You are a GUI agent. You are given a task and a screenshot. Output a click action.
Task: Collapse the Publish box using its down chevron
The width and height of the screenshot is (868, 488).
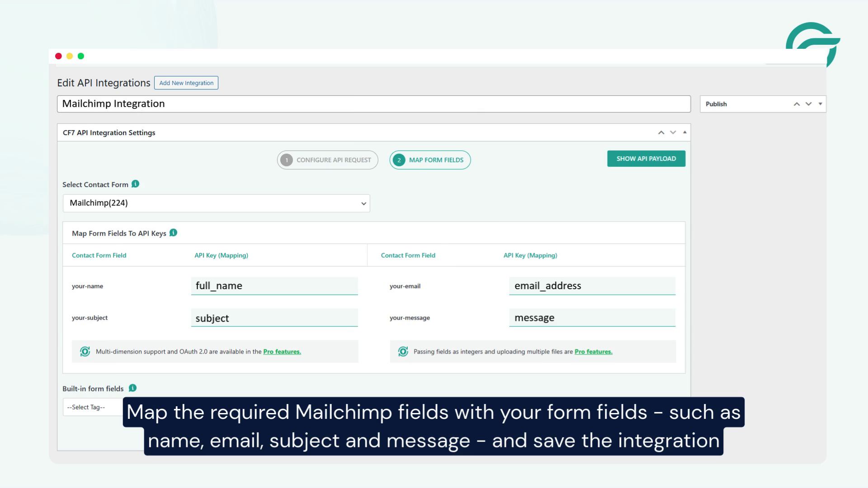[809, 103]
